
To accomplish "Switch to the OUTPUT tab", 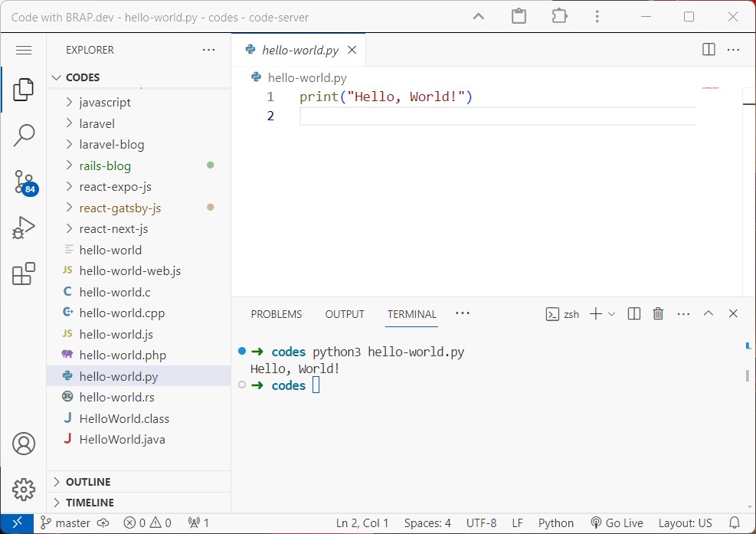I will [x=345, y=314].
